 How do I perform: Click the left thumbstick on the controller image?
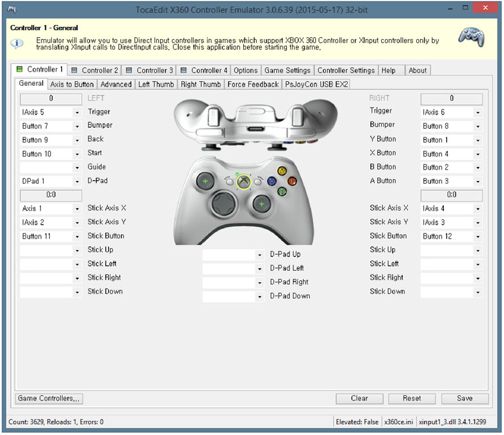click(205, 181)
